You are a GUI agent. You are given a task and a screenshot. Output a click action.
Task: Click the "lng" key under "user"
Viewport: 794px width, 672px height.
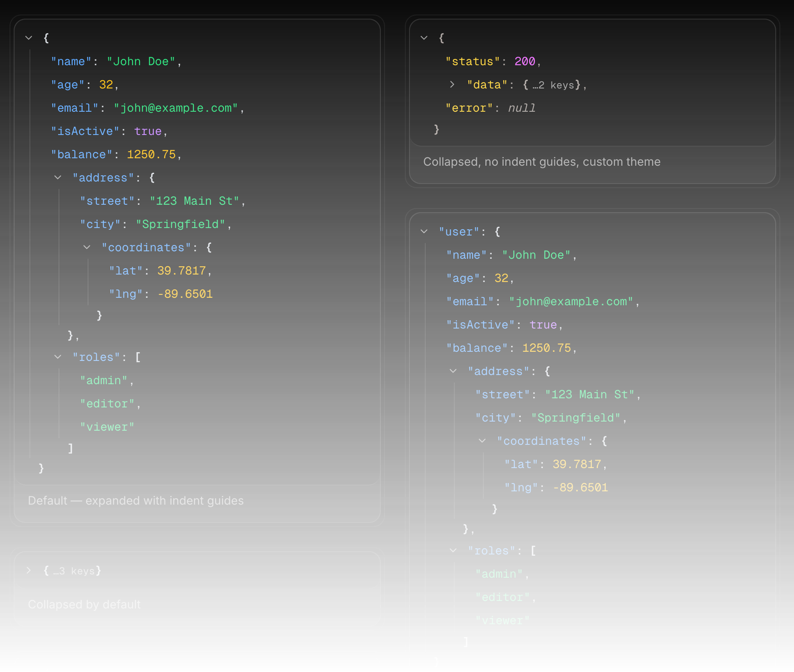[x=521, y=488]
